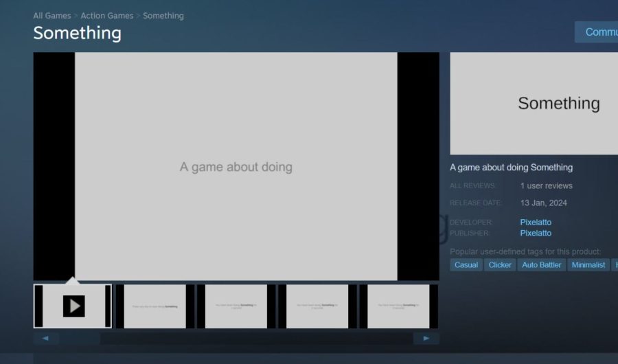The image size is (618, 364).
Task: Select the fourth thumbnail in the strip
Action: pyautogui.click(x=317, y=306)
